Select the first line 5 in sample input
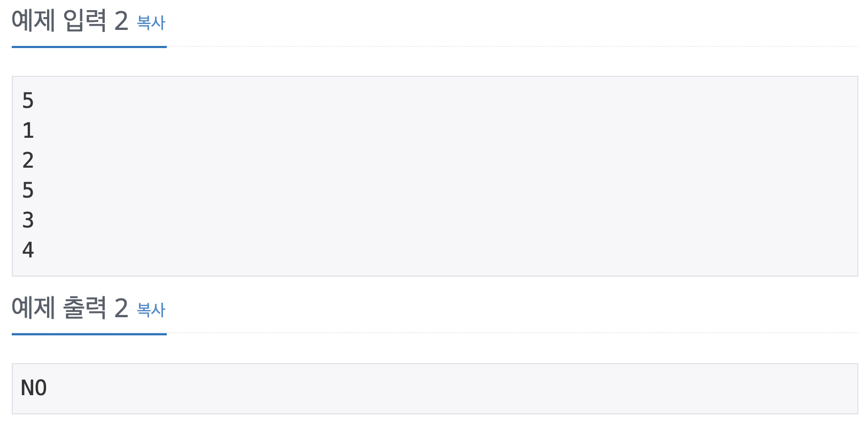 pyautogui.click(x=28, y=100)
